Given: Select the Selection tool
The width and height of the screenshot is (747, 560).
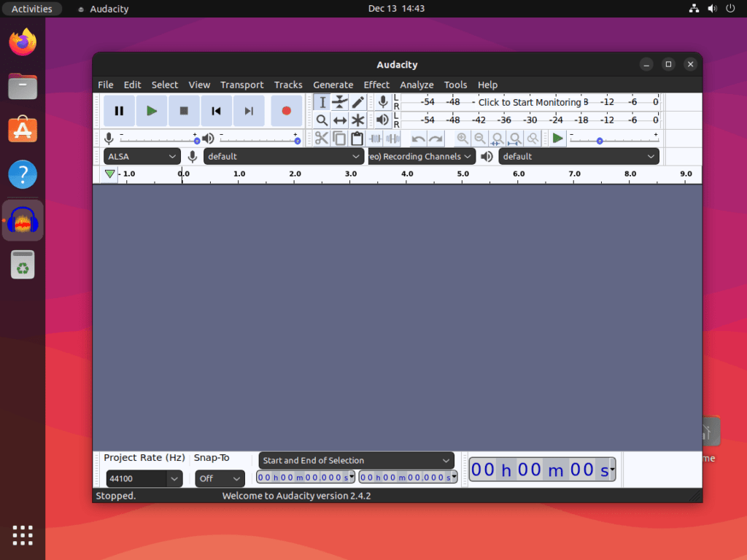Looking at the screenshot, I should 322,102.
